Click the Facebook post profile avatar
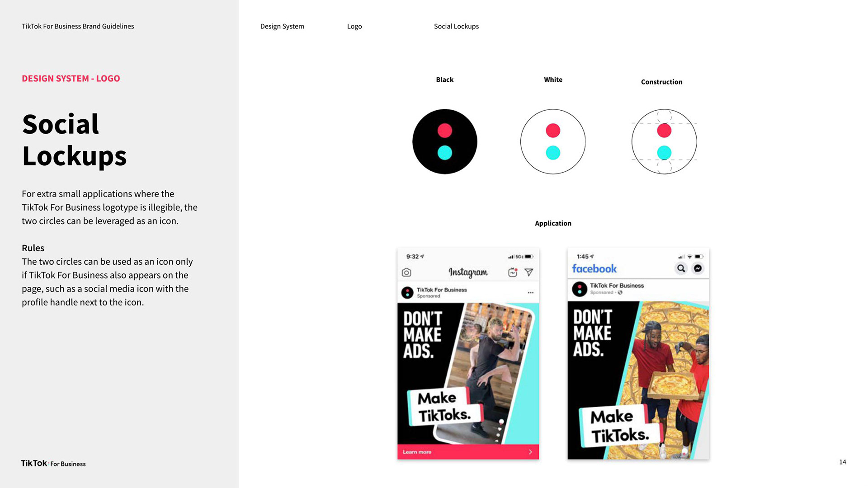The height and width of the screenshot is (488, 868). click(x=579, y=289)
